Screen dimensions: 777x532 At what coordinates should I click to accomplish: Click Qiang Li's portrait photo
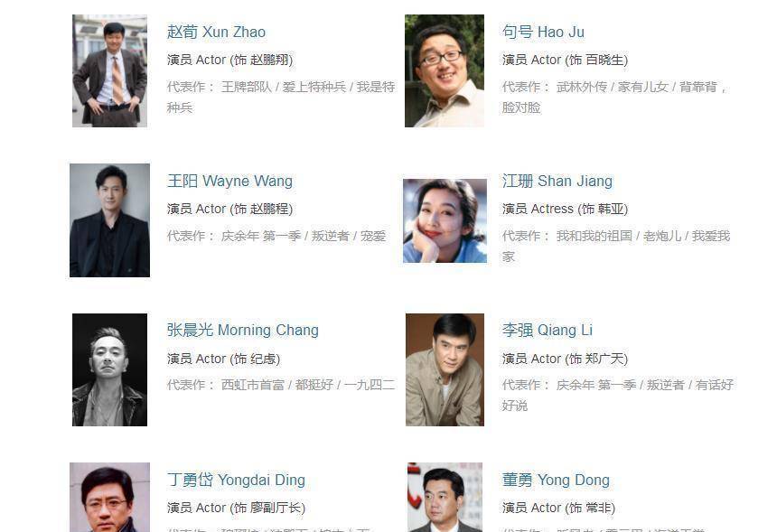pyautogui.click(x=445, y=369)
